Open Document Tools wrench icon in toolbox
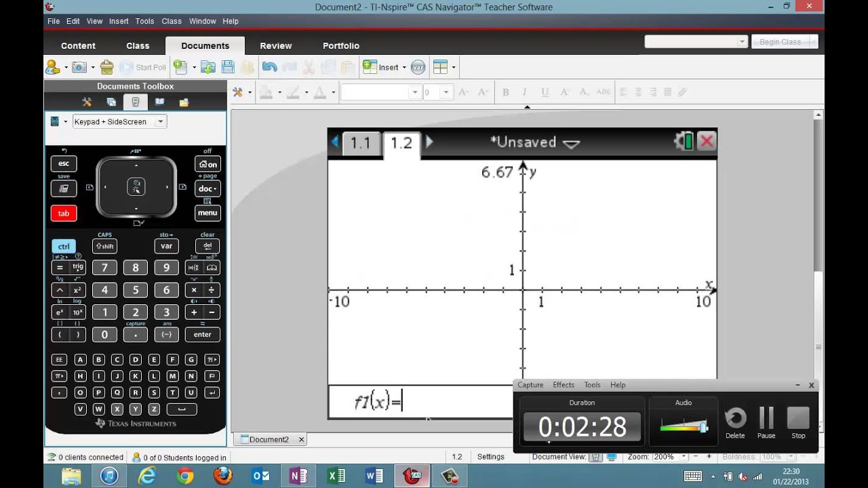The height and width of the screenshot is (488, 868). click(87, 102)
